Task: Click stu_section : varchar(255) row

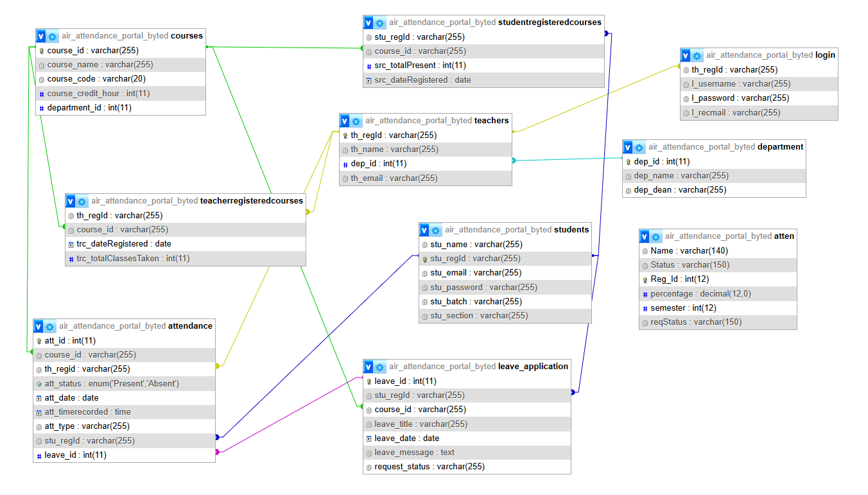Action: [x=505, y=316]
